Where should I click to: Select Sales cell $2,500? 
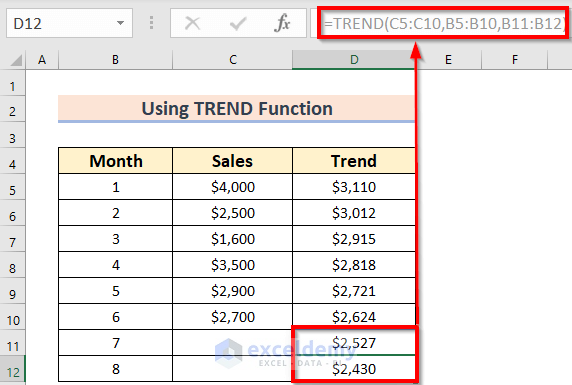pos(232,213)
